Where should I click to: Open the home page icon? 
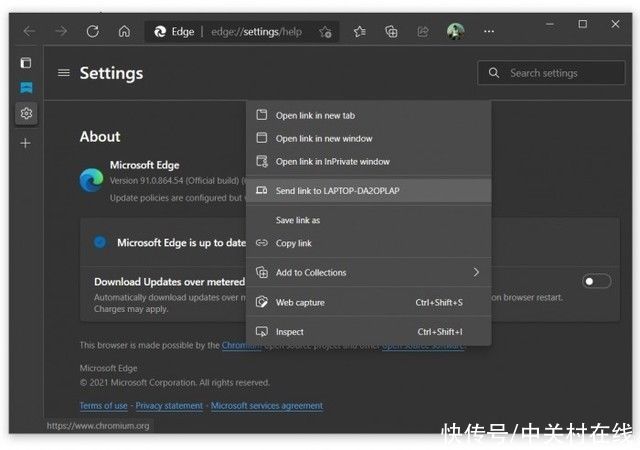[x=124, y=31]
